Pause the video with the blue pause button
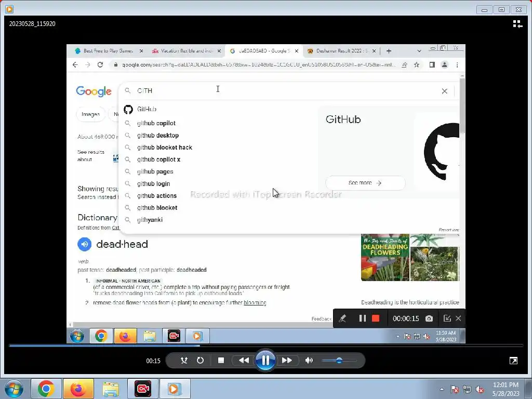532x399 pixels. point(265,361)
